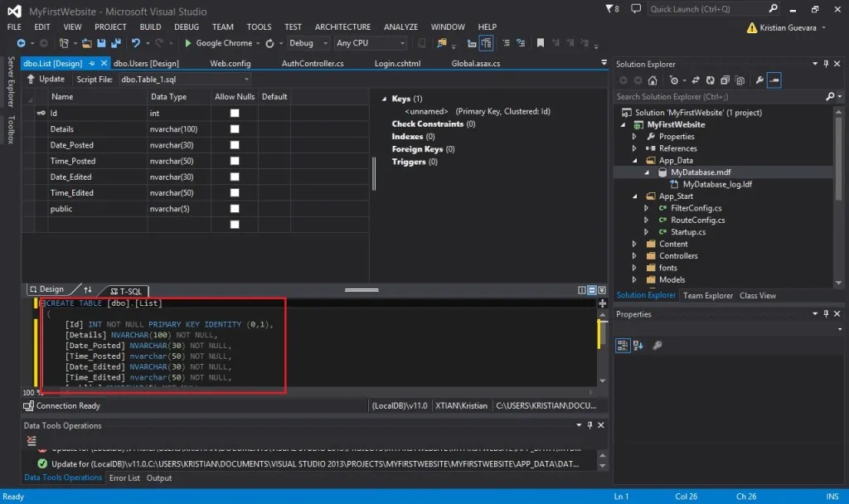Start debugging with the green play icon
Screen dimensions: 849x504
188,43
